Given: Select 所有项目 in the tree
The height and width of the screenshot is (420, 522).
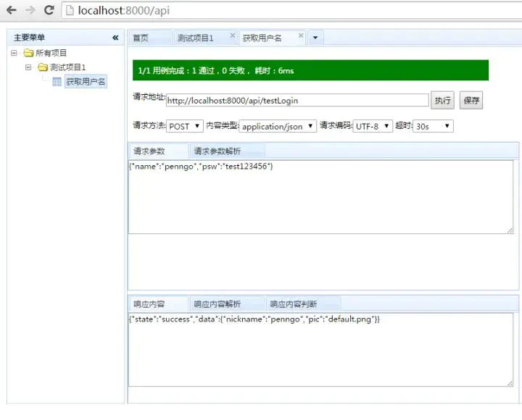Looking at the screenshot, I should pos(51,53).
